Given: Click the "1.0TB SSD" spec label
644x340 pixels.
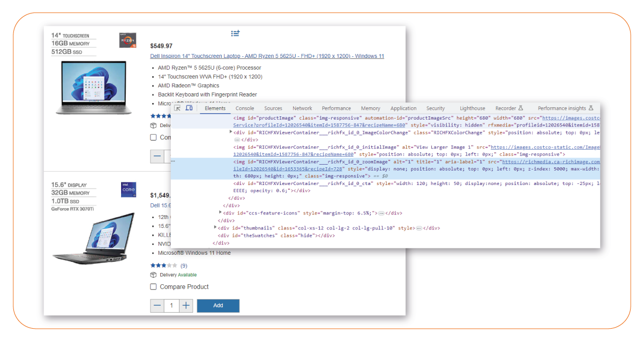Looking at the screenshot, I should pyautogui.click(x=65, y=201).
